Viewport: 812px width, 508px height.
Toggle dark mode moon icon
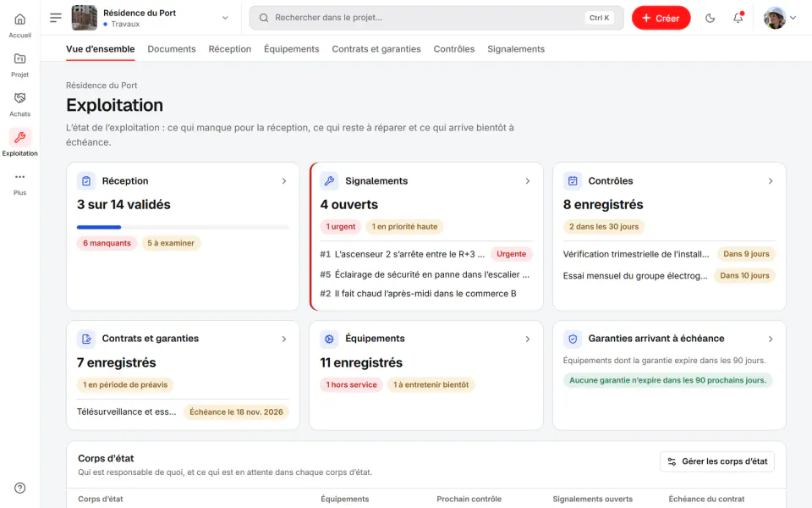(710, 18)
